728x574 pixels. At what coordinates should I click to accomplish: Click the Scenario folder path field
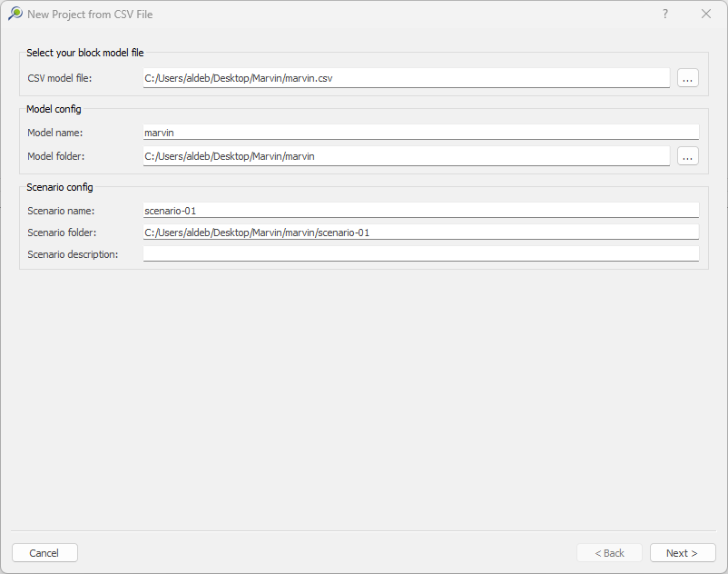(x=420, y=233)
